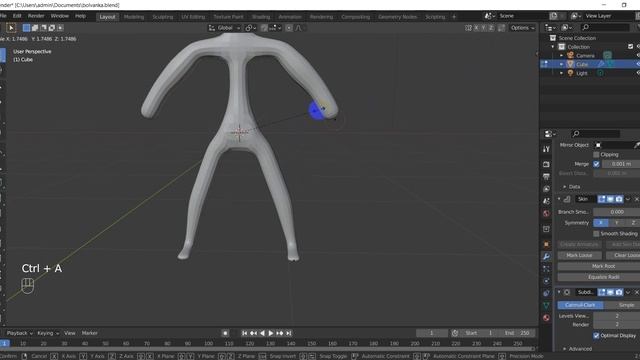Open Particles properties tab icon
The image size is (640, 360).
click(546, 269)
